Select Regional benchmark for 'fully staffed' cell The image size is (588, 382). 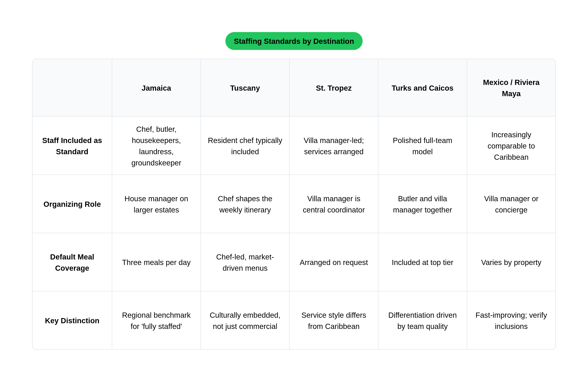[x=156, y=321]
